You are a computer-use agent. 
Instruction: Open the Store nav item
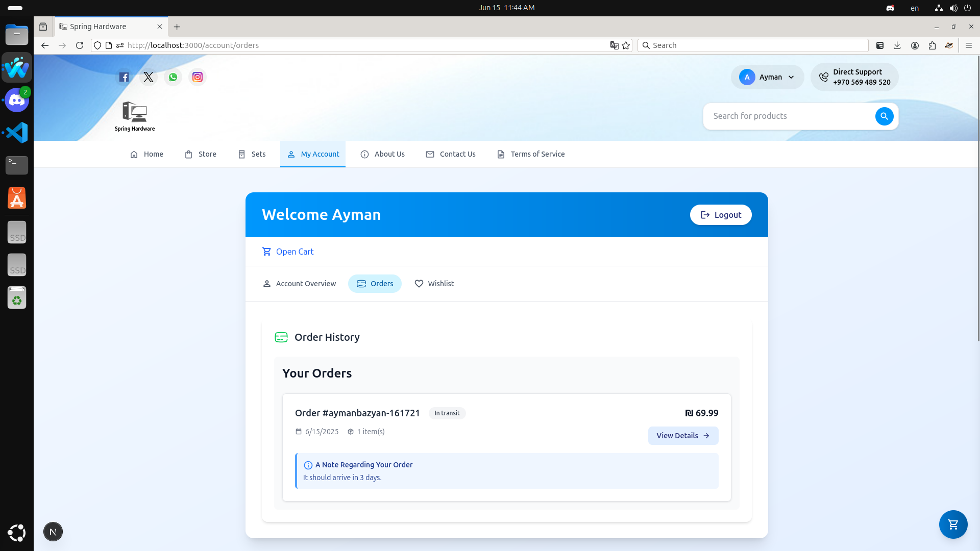(200, 154)
